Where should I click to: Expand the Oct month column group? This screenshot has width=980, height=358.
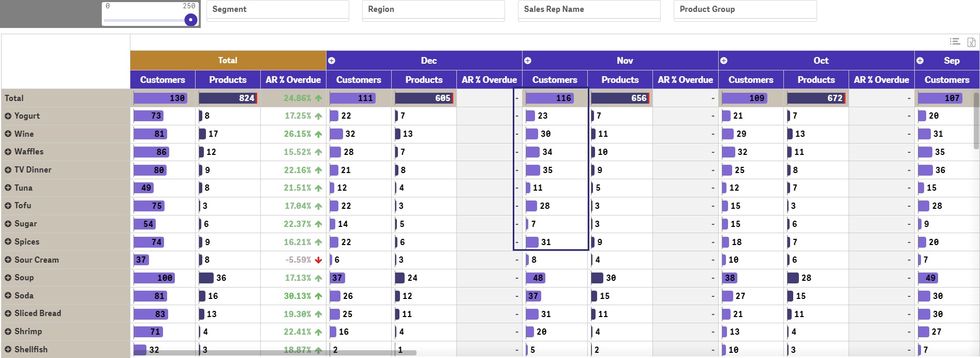724,61
